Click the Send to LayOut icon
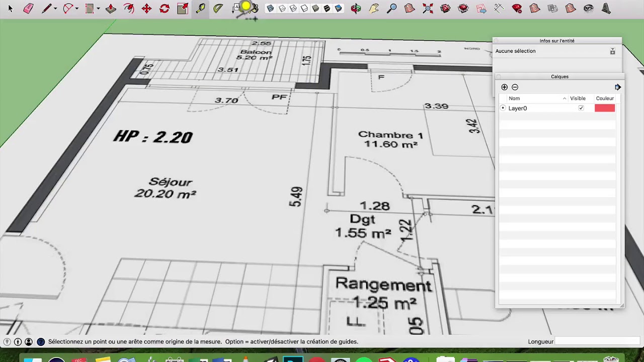This screenshot has width=644, height=362. (x=481, y=9)
